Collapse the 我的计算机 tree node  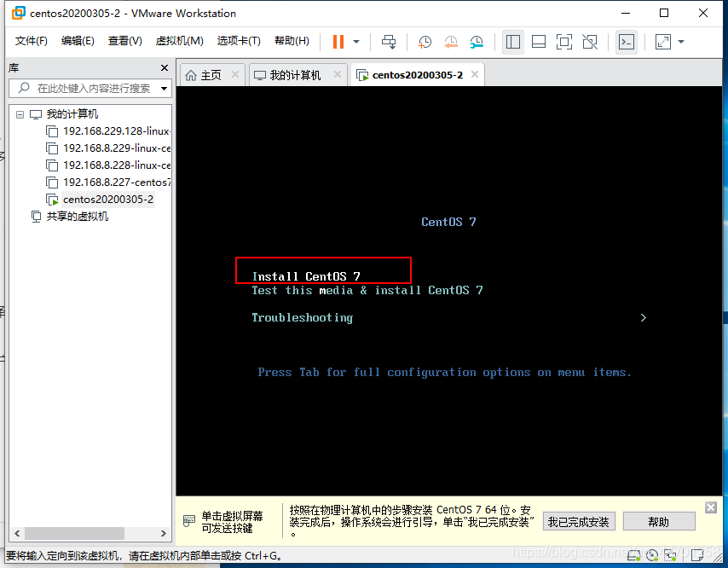click(x=20, y=114)
